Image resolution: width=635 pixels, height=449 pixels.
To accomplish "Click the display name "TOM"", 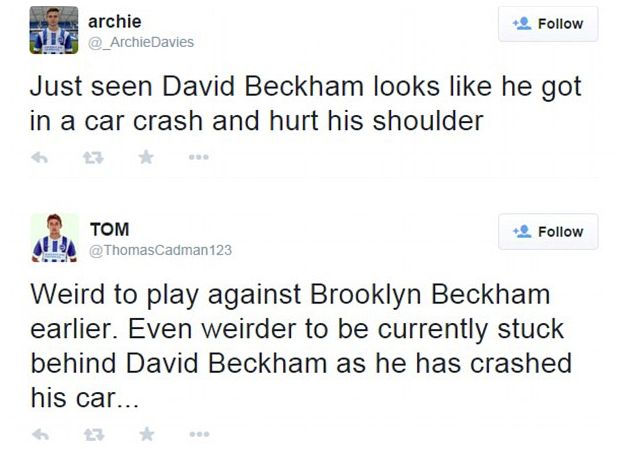I will pos(110,229).
